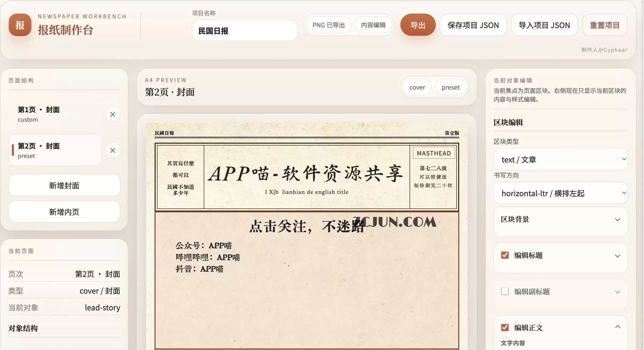Click the PNG 已导出 status pill
644x350 pixels.
pos(328,25)
